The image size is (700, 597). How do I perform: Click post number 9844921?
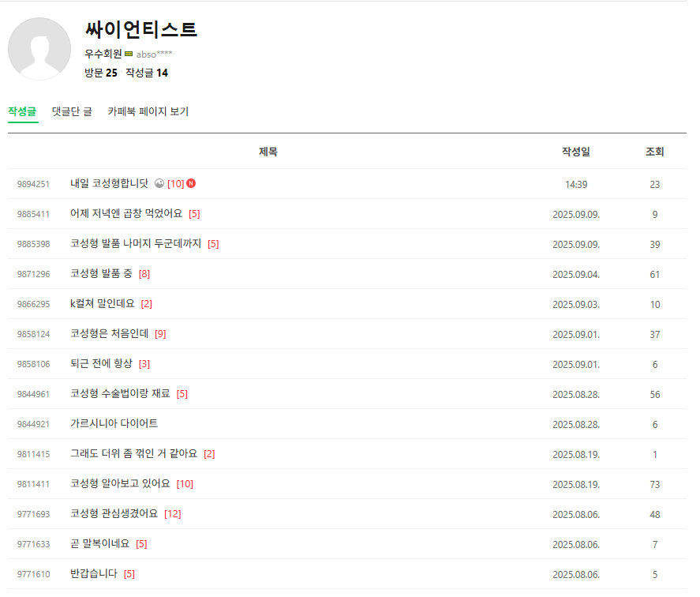click(x=33, y=423)
